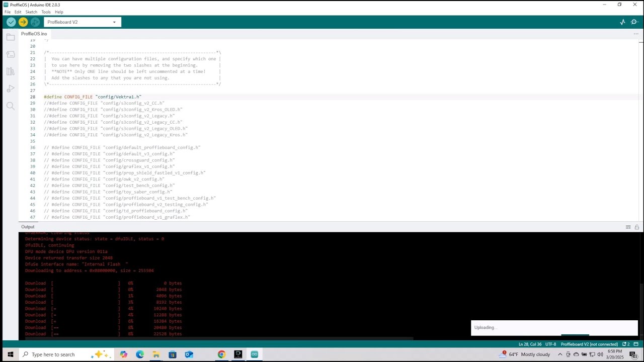
Task: Open the Library Manager sidebar panel
Action: point(11,71)
